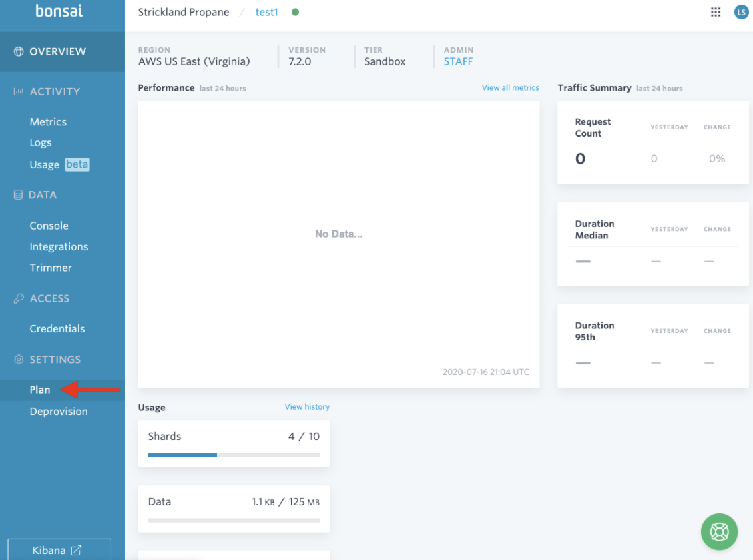Click the Shards usage progress bar

(234, 455)
